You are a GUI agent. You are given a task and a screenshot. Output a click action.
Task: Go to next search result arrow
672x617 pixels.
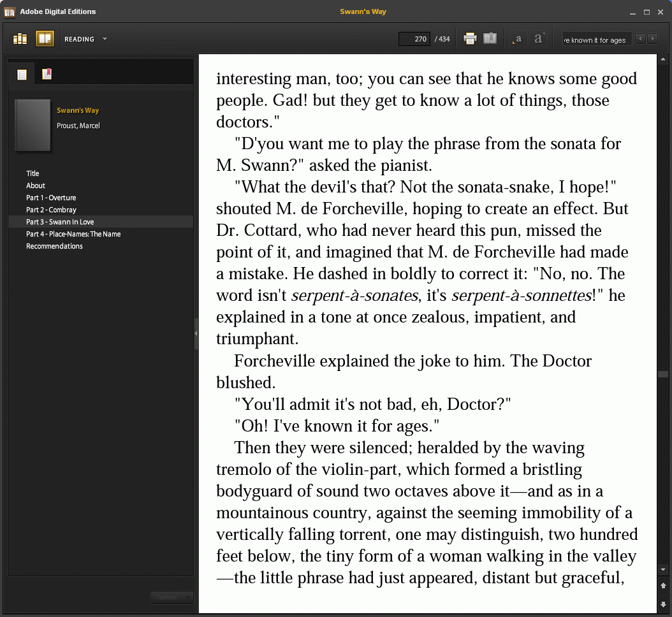click(653, 39)
